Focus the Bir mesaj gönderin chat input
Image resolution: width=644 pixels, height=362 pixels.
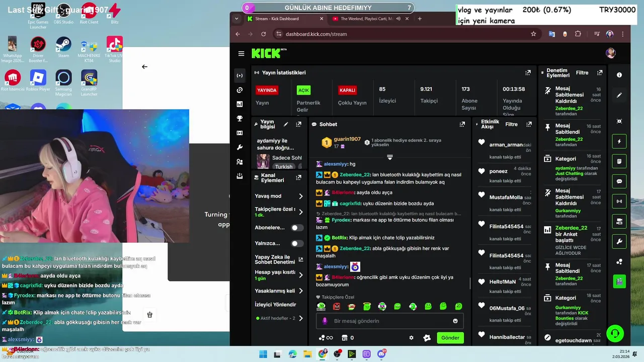pos(390,321)
